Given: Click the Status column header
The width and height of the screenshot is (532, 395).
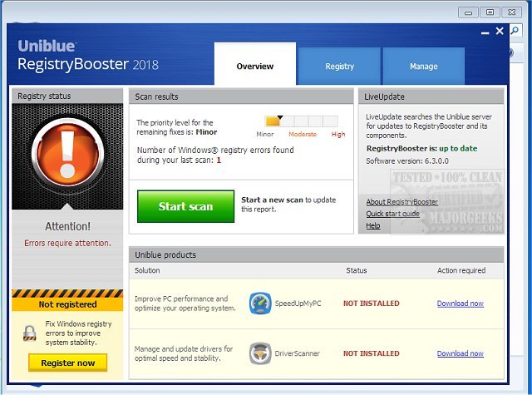Looking at the screenshot, I should pos(357,270).
